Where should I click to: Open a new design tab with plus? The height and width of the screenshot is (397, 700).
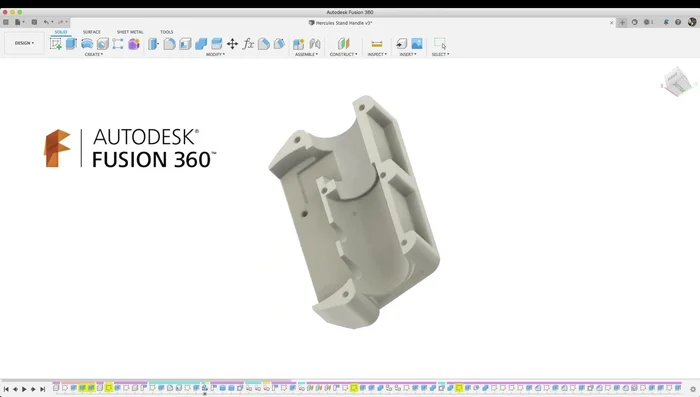(622, 22)
